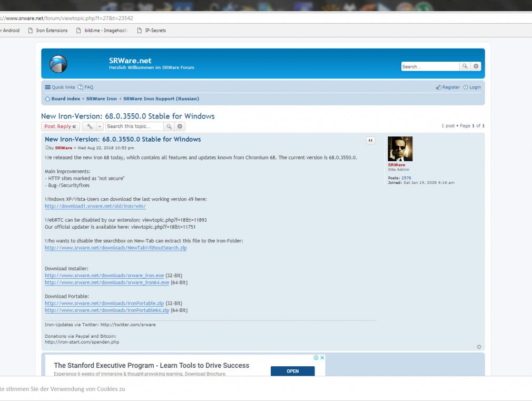Click the 'Joined: Sat Jan 19, 2008' text
The image size is (532, 401).
pos(421,183)
